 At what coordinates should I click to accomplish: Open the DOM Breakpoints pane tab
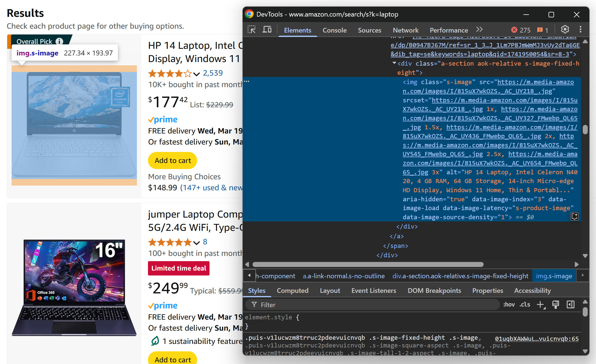pos(434,291)
